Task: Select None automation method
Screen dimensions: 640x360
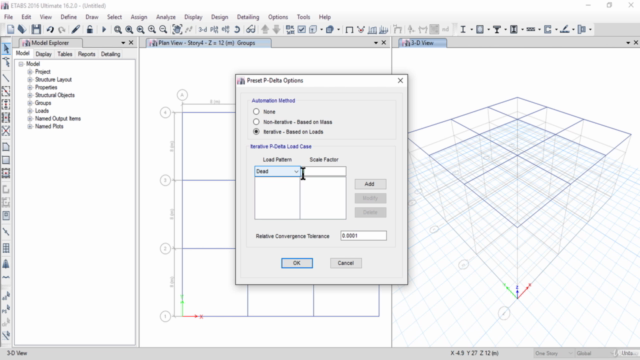Action: point(256,111)
